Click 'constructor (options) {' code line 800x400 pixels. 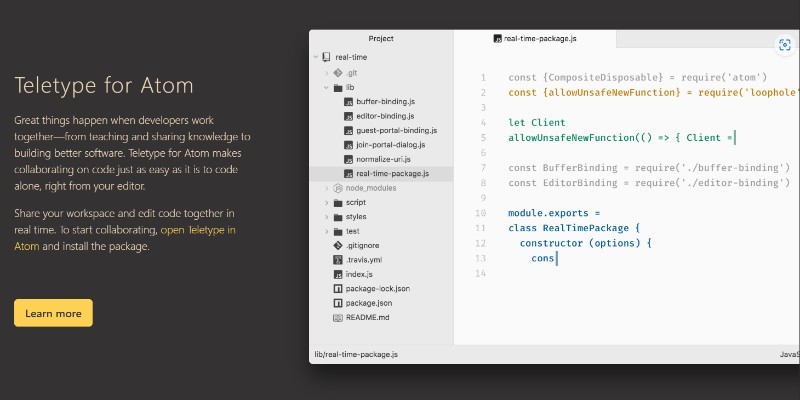586,243
